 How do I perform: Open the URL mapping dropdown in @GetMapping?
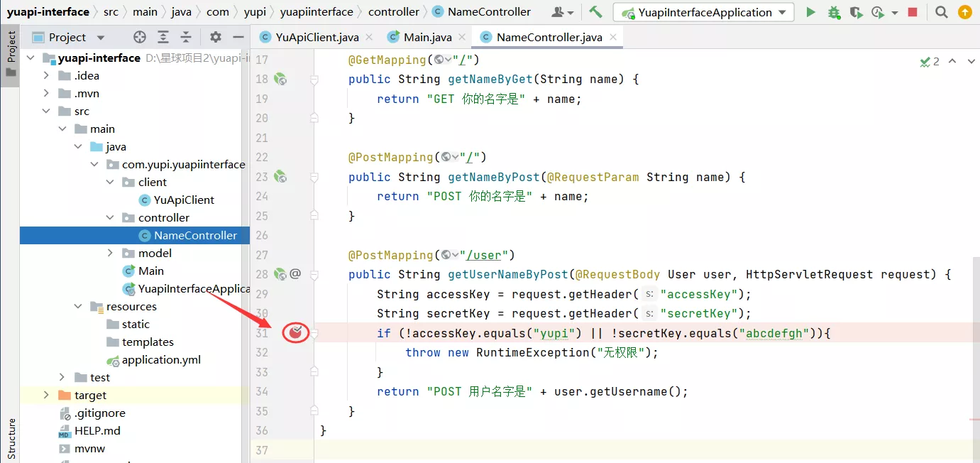[443, 60]
